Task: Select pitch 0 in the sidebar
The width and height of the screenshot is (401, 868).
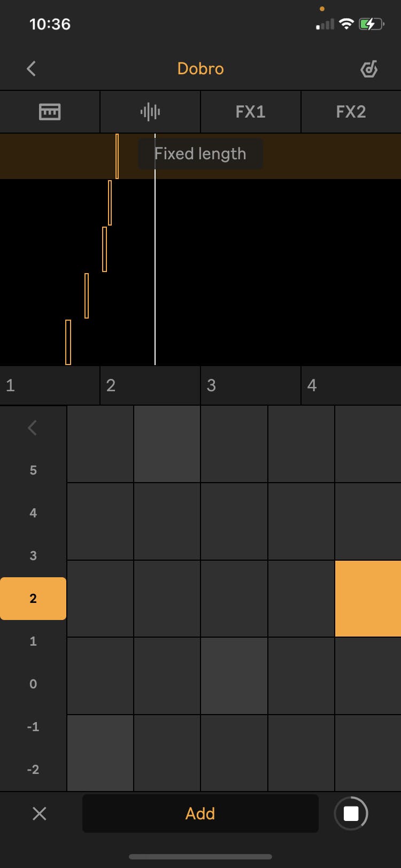Action: (33, 684)
